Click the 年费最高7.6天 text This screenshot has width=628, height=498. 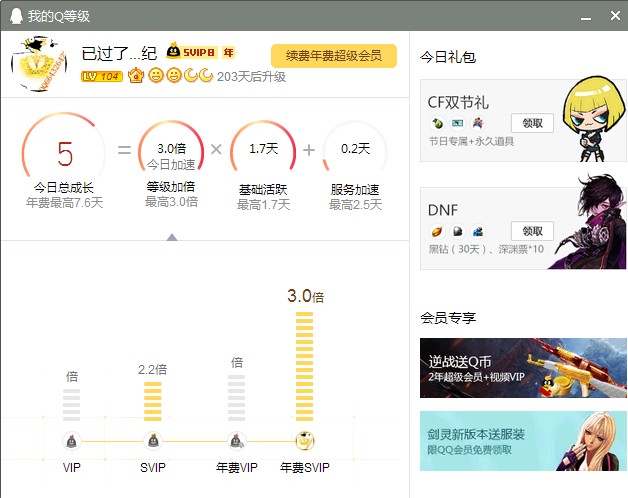[x=64, y=203]
